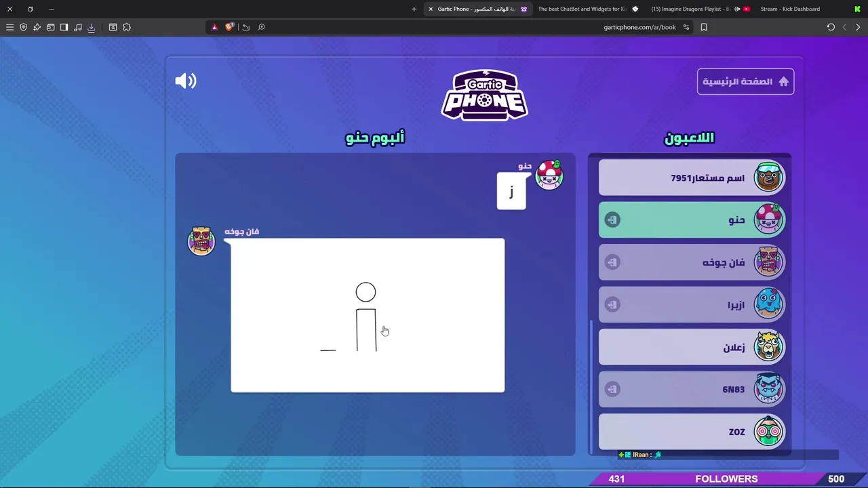Select player 6N83 in the players list
This screenshot has width=868, height=488.
tap(692, 389)
